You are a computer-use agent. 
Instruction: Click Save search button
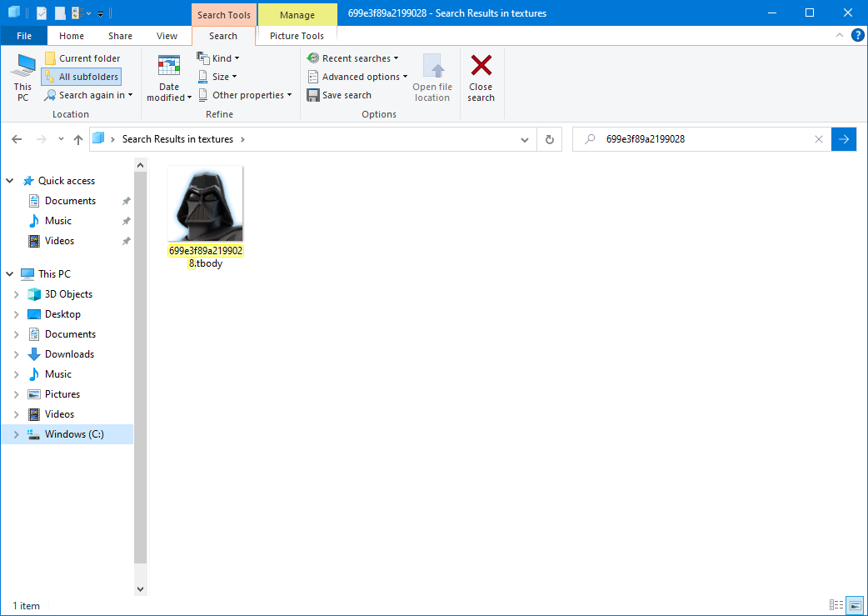pyautogui.click(x=339, y=95)
